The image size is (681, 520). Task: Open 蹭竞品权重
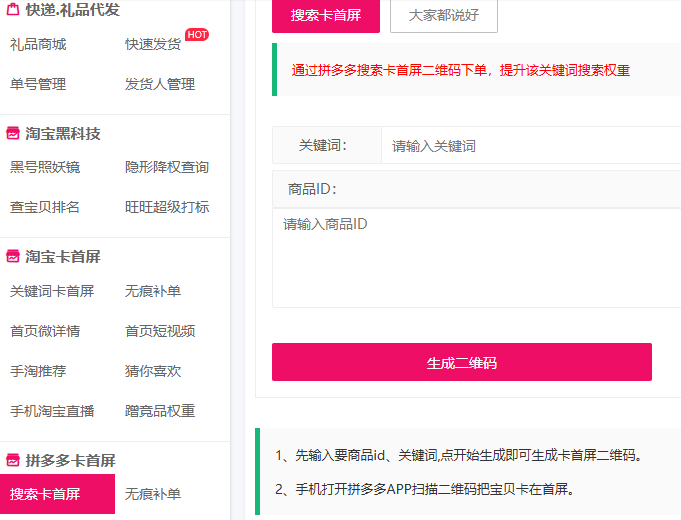point(160,411)
